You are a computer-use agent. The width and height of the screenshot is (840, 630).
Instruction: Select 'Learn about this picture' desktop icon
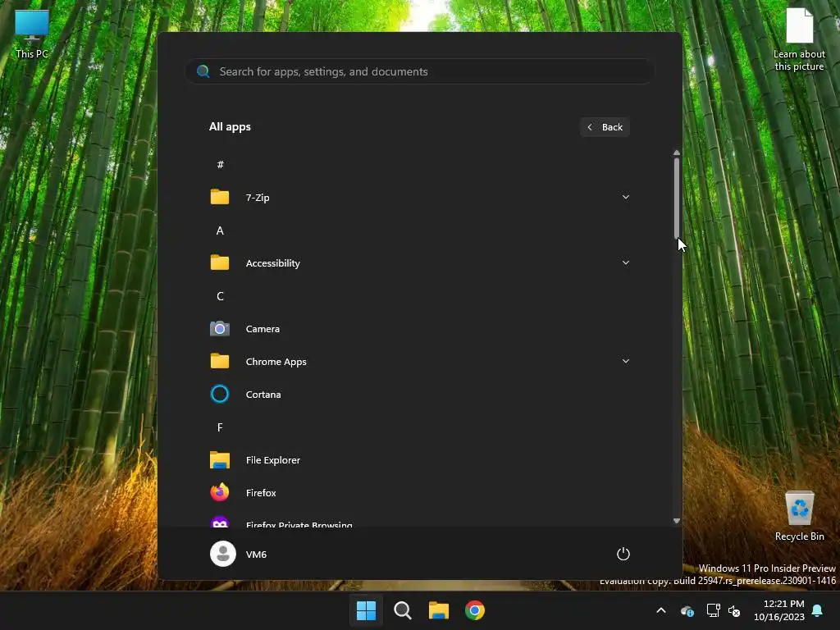[x=799, y=40]
